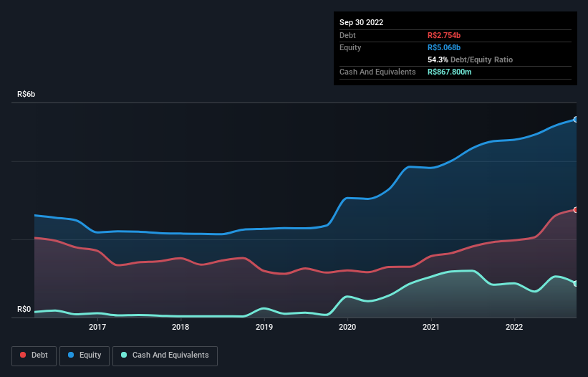
Task: Toggle the Cash And Equivalents legend series
Action: click(165, 355)
